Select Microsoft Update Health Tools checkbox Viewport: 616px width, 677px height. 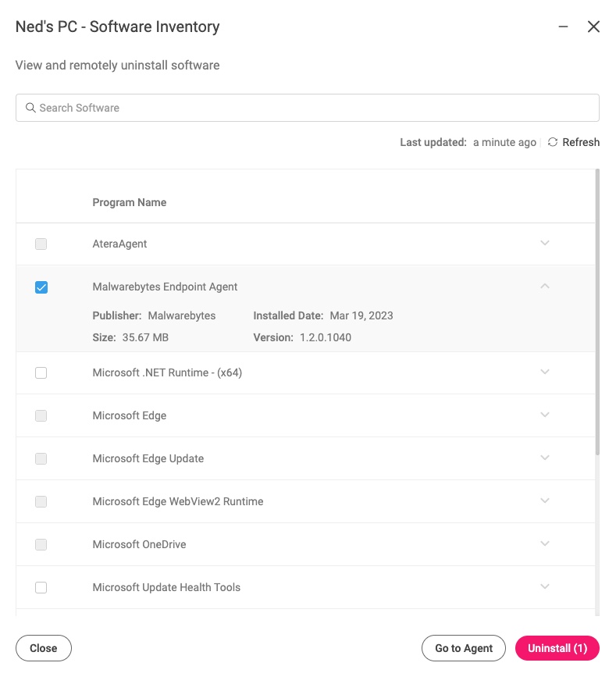coord(41,588)
